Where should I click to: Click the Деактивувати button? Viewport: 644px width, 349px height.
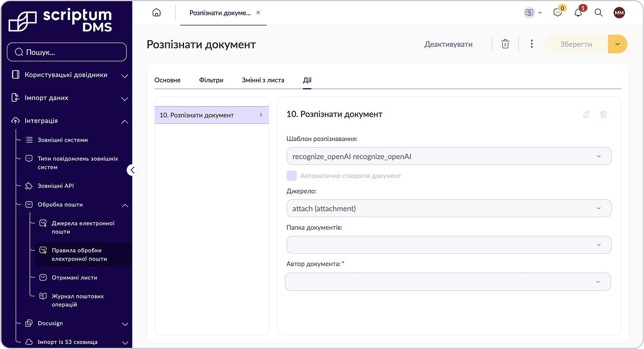(x=449, y=44)
